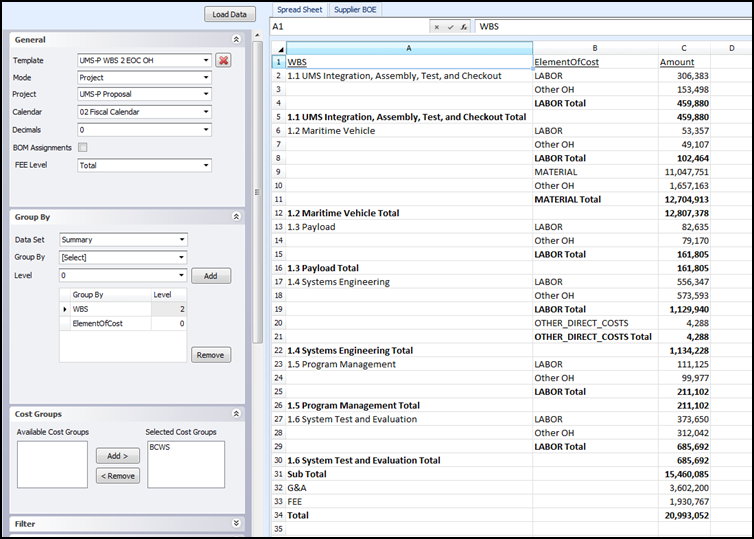Open the fx function icon
The width and height of the screenshot is (754, 539).
464,27
